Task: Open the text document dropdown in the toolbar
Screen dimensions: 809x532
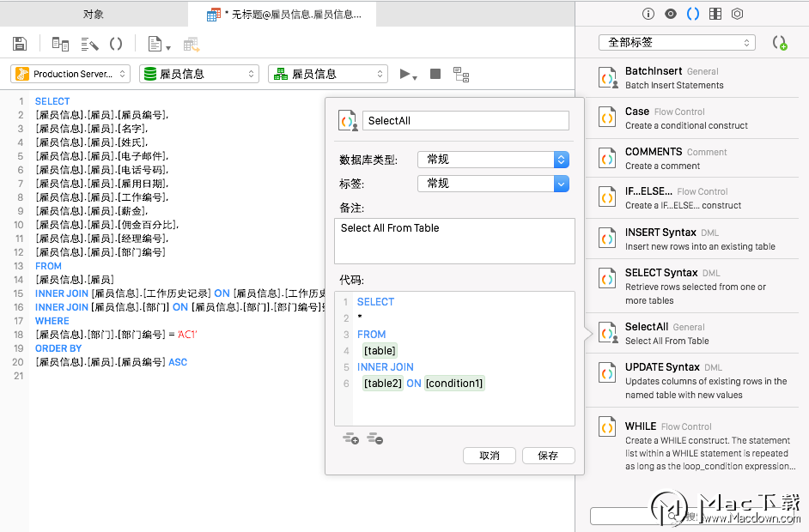Action: pos(159,44)
